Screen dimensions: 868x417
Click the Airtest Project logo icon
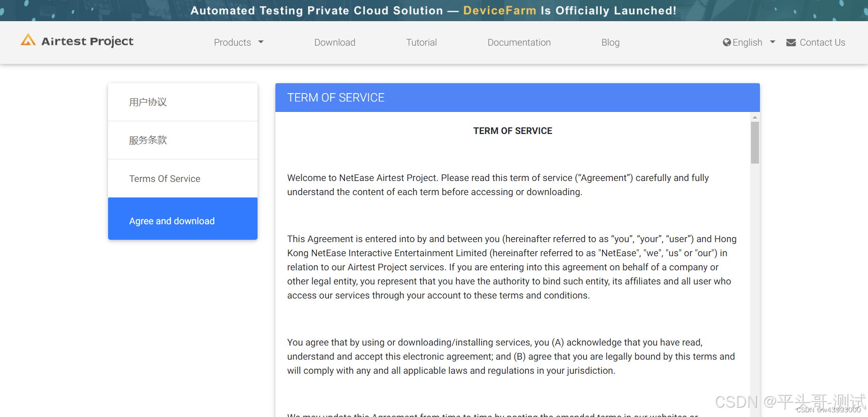(x=28, y=40)
